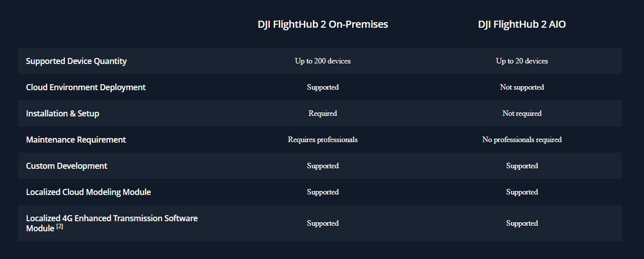Click the "Up to 200 devices" cell

323,61
